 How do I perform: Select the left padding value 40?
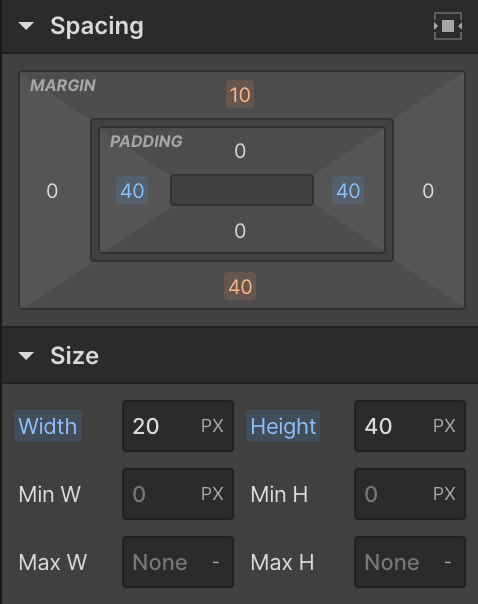coord(132,190)
